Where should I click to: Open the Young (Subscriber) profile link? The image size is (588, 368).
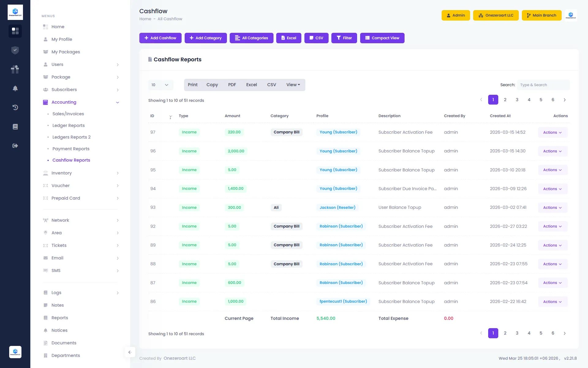pyautogui.click(x=338, y=132)
